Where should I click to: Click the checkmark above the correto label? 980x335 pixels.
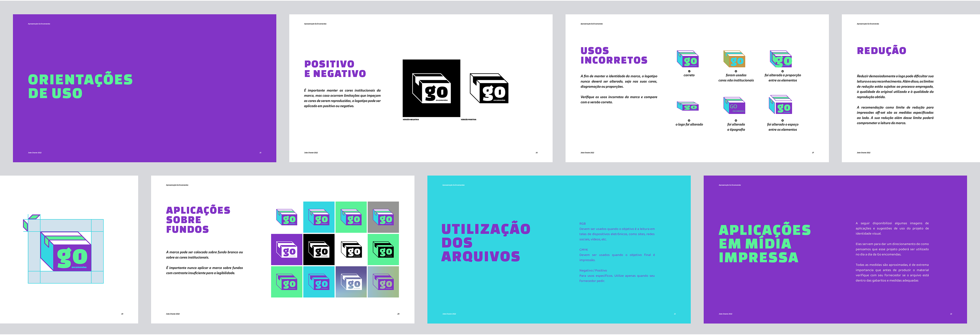[689, 71]
